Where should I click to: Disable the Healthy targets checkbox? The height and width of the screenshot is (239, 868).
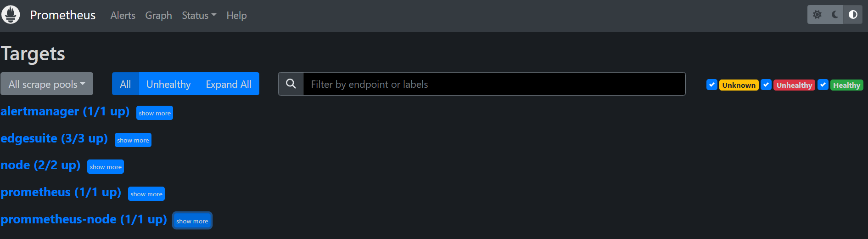tap(823, 85)
